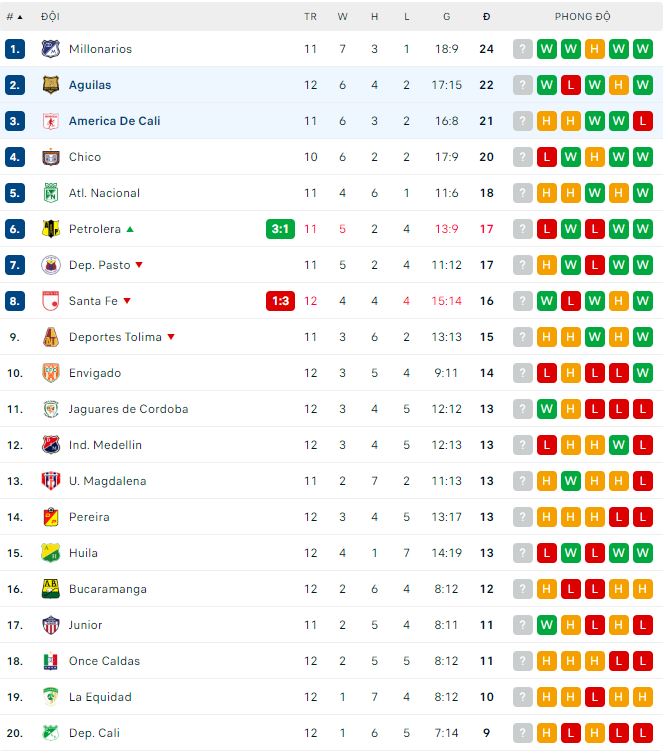Click Millonarios' gray question mark next-match badge
This screenshot has width=668, height=753.
[x=523, y=49]
